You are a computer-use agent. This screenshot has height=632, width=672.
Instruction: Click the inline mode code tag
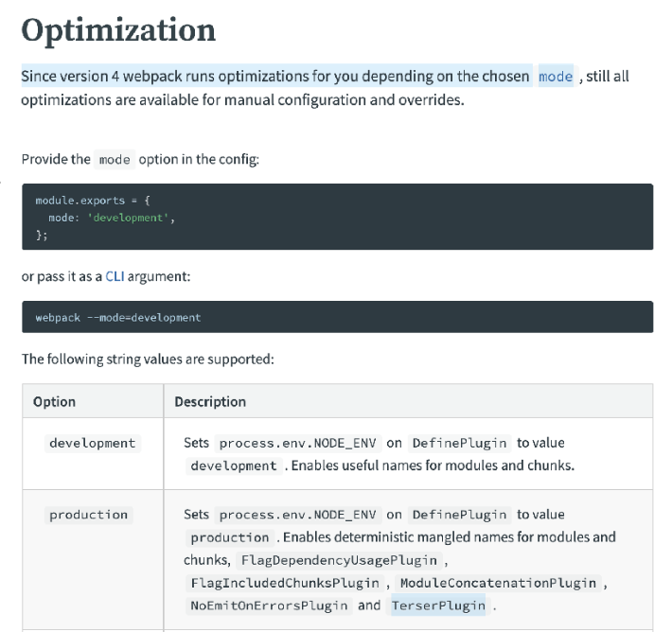coord(115,159)
